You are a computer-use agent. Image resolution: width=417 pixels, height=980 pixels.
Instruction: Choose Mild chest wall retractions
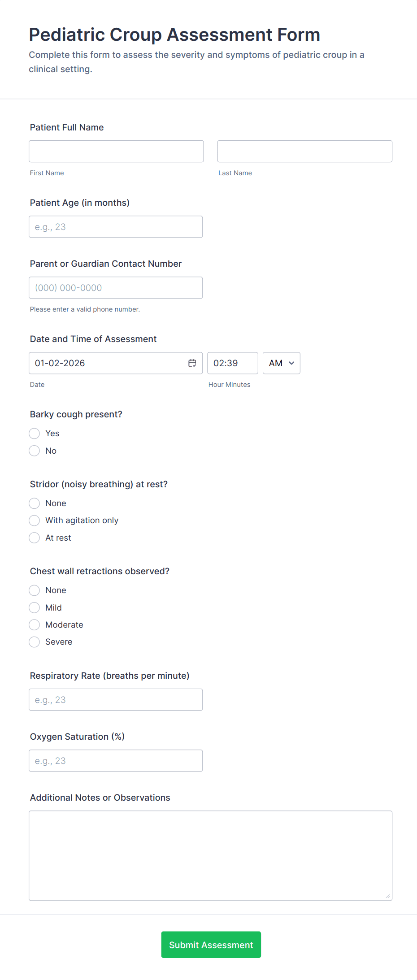tap(34, 607)
